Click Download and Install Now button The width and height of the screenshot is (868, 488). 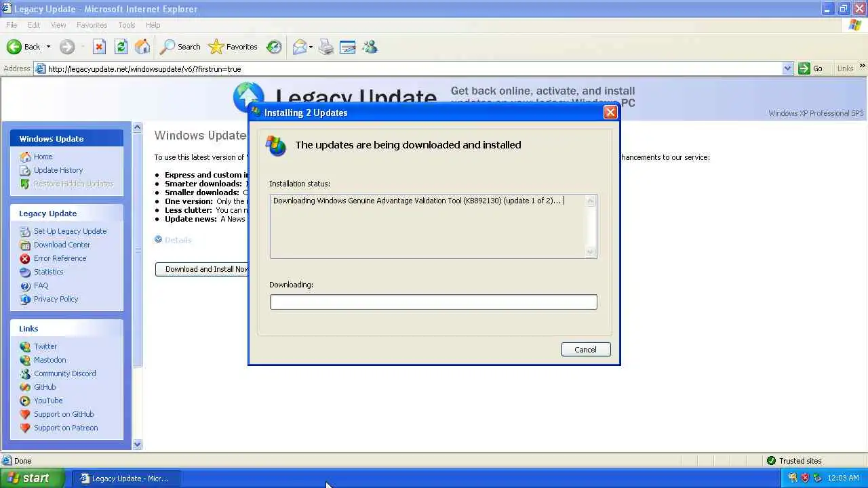pos(202,269)
